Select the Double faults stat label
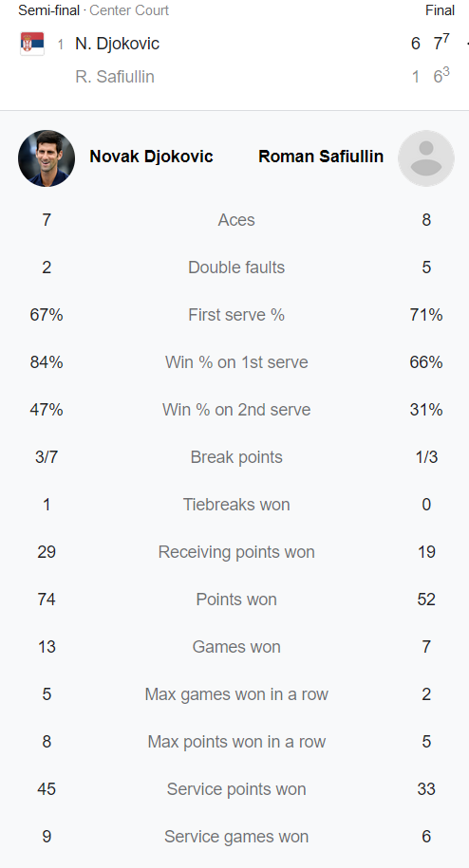Screen dimensions: 469x868 click(x=236, y=268)
